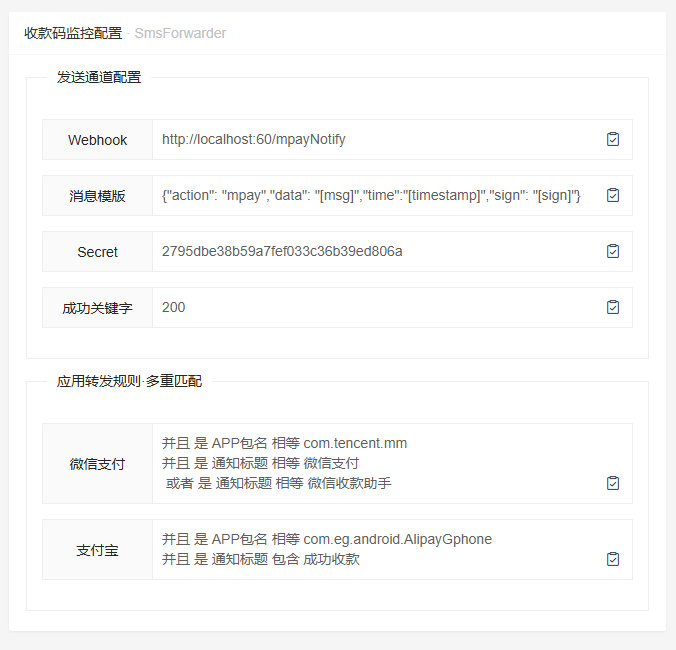Copy the 支付宝 rule via clipboard icon
676x650 pixels.
[613, 559]
